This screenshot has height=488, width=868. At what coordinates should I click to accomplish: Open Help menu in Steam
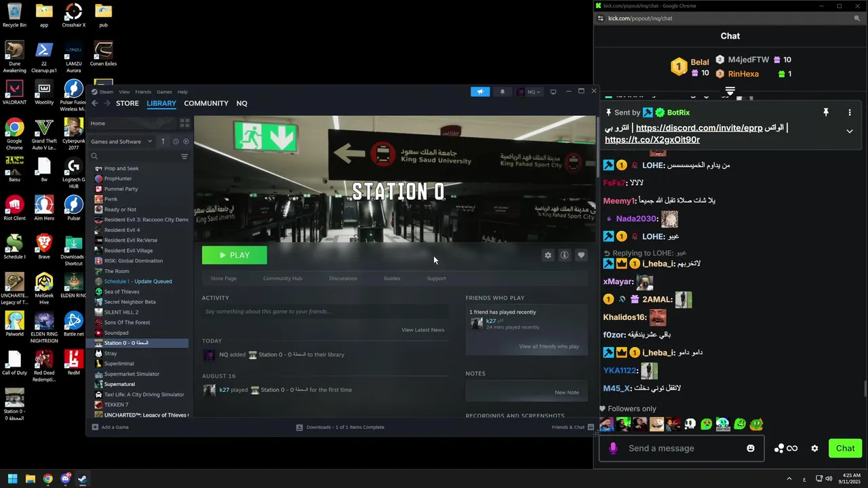182,91
